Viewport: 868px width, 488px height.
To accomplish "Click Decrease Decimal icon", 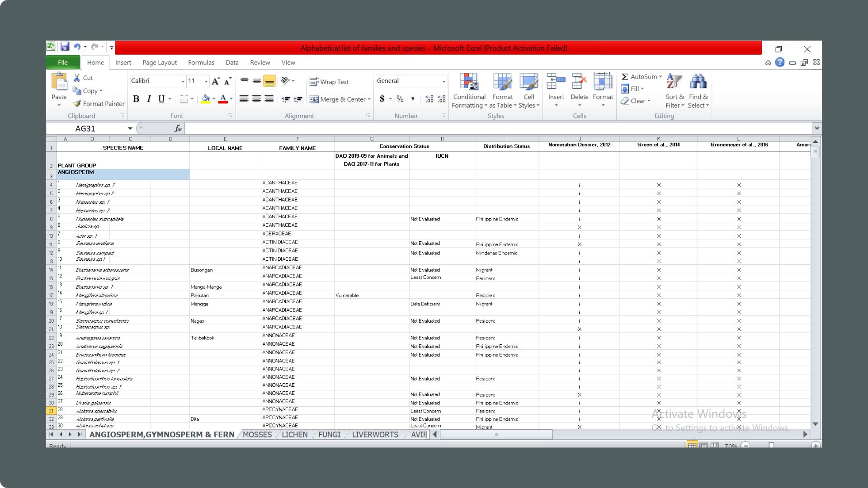I will (442, 99).
